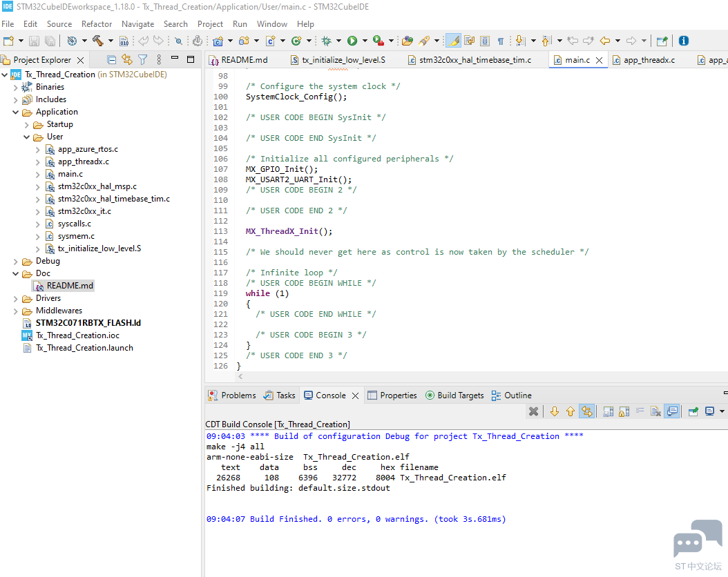The height and width of the screenshot is (577, 728).
Task: Collapse the User folder
Action: [26, 137]
